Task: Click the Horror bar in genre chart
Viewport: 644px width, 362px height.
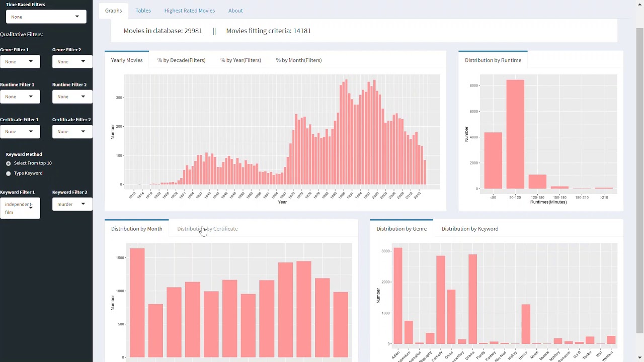Action: [526, 324]
